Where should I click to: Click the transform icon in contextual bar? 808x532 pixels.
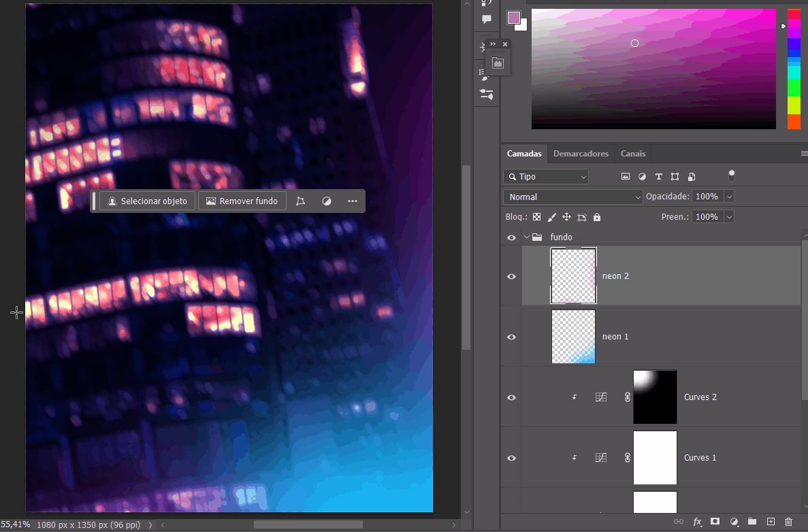[300, 201]
